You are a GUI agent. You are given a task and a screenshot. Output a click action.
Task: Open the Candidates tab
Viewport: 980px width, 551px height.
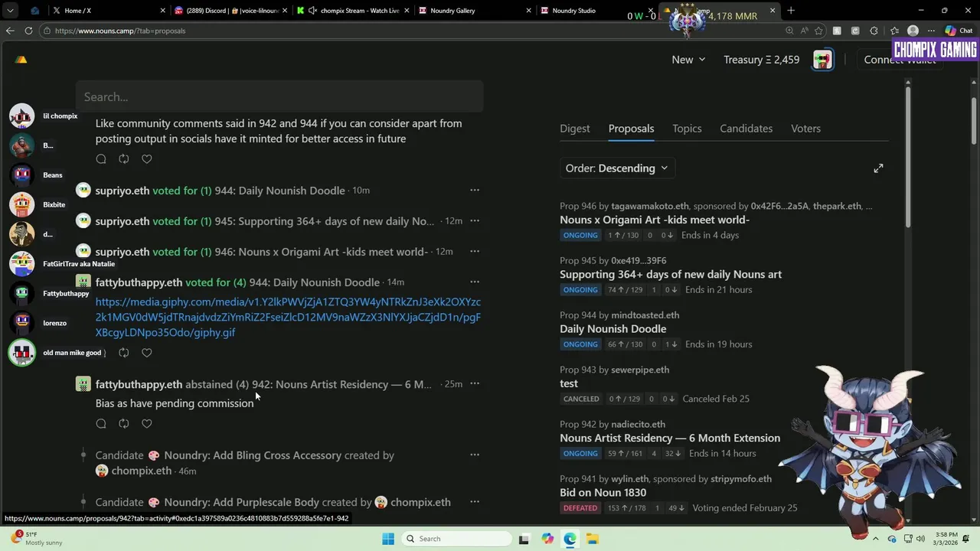point(746,129)
